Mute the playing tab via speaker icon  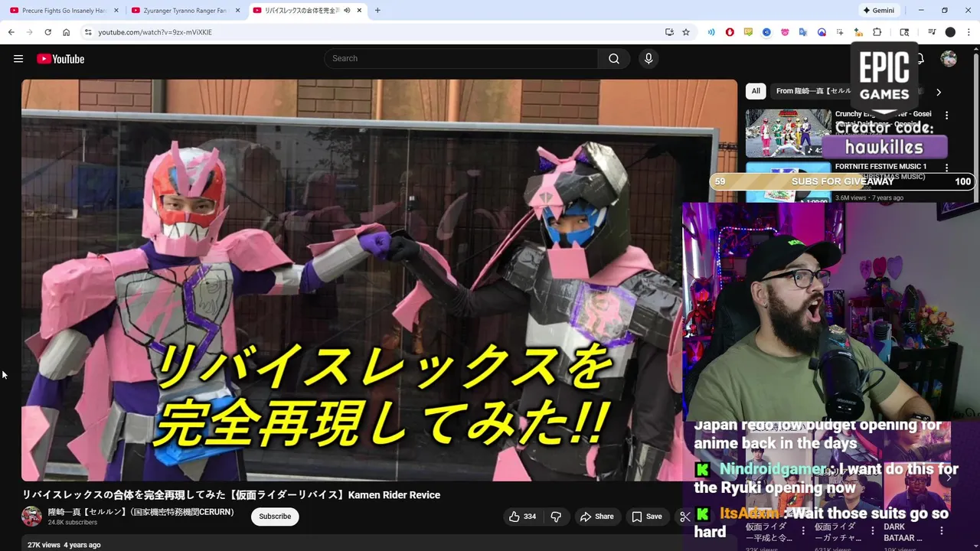coord(347,11)
